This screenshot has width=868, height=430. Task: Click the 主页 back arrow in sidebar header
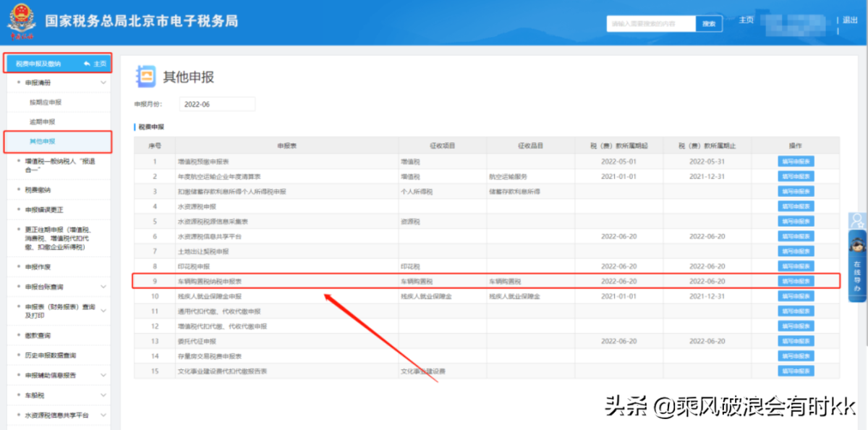point(95,64)
